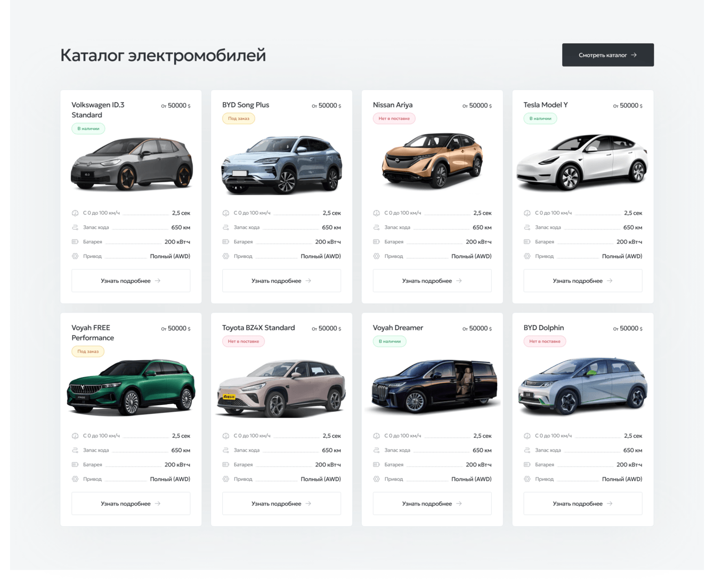
Task: Click the range icon on Tesla Model Y card
Action: [528, 227]
